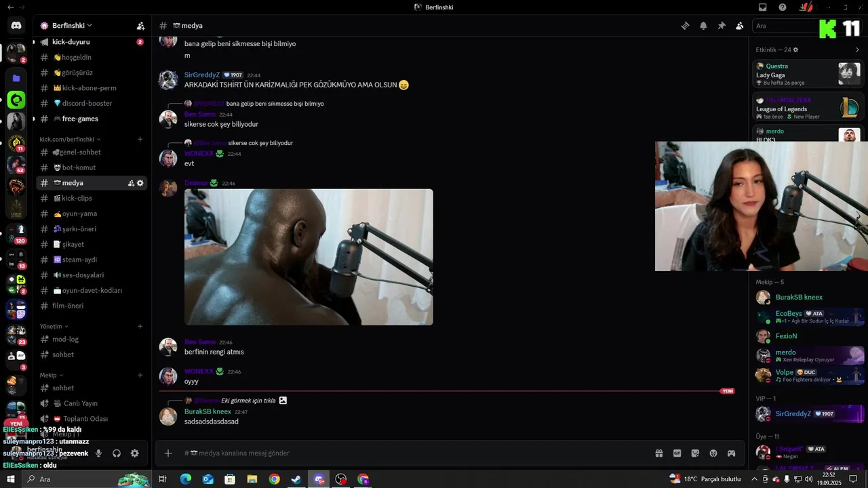
Task: Toggle notification bell for medya channel
Action: point(703,26)
